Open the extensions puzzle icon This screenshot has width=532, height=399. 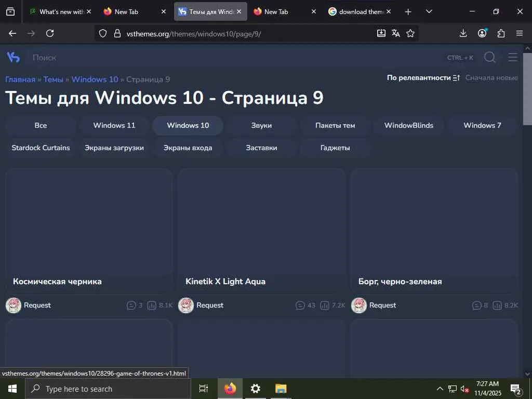501,33
